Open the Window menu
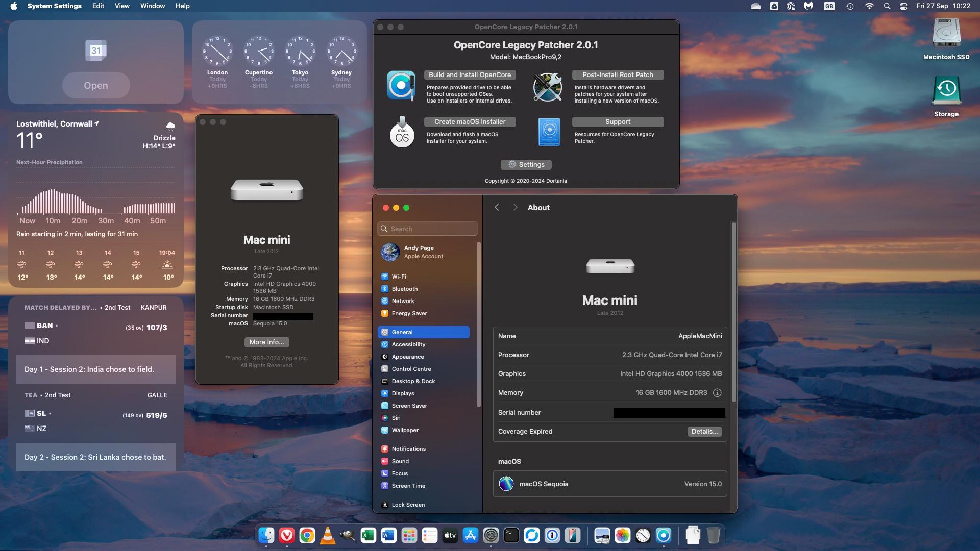This screenshot has height=551, width=980. pyautogui.click(x=153, y=6)
